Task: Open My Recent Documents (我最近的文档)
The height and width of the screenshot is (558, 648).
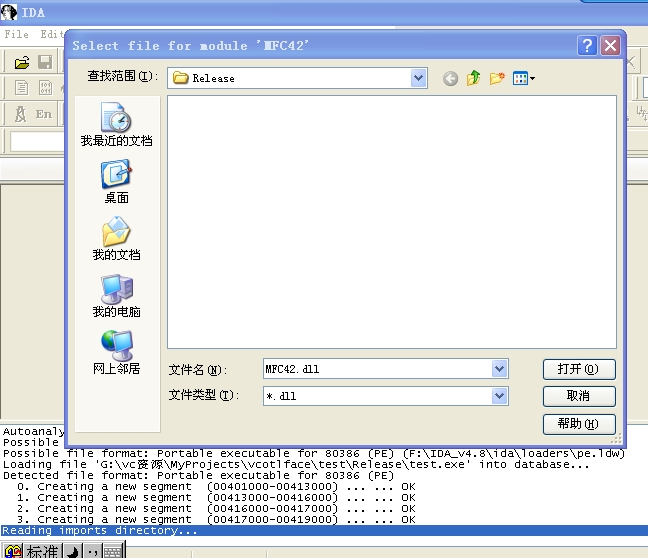Action: click(117, 124)
